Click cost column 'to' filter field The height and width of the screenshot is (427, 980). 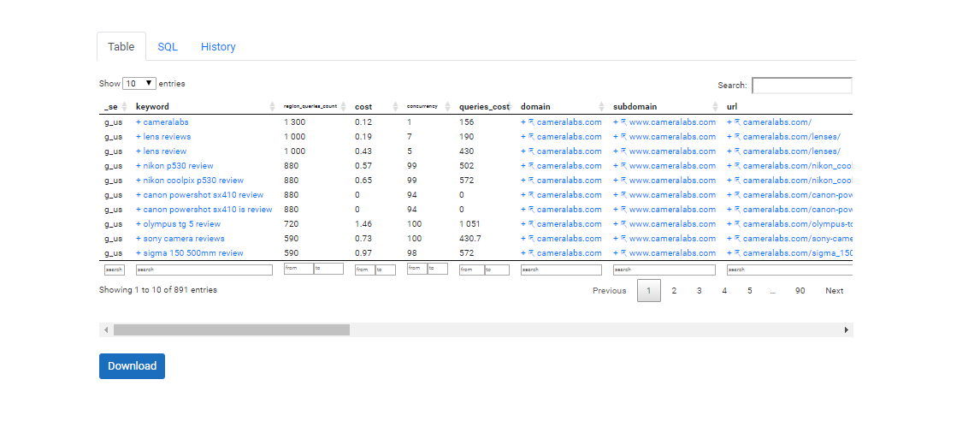[x=386, y=270]
